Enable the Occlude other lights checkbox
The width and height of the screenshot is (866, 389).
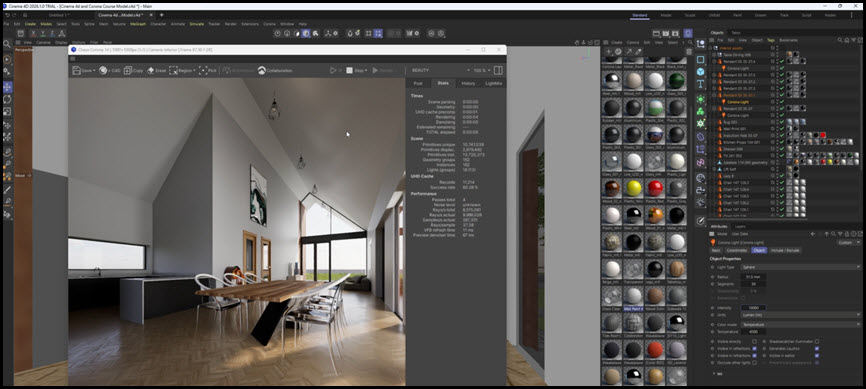754,363
